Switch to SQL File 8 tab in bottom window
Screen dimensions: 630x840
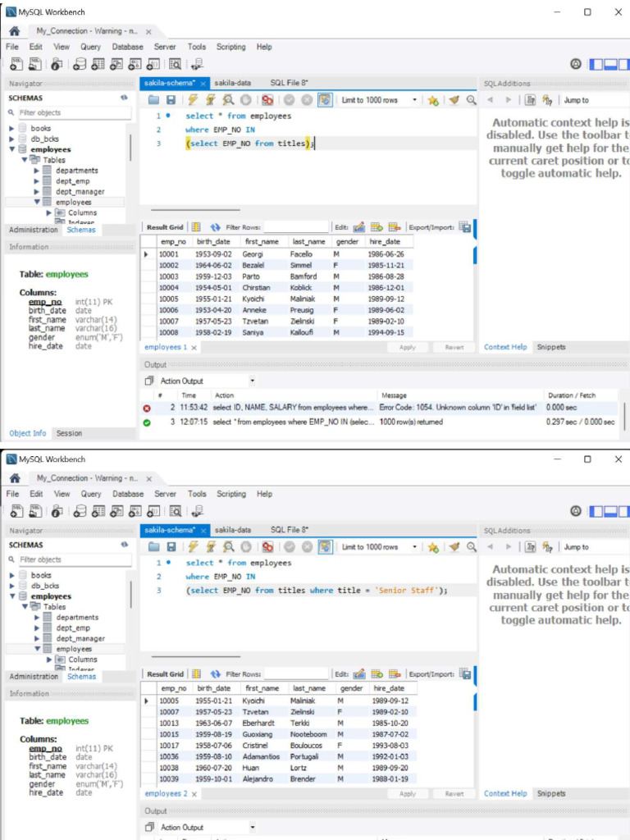pyautogui.click(x=290, y=530)
